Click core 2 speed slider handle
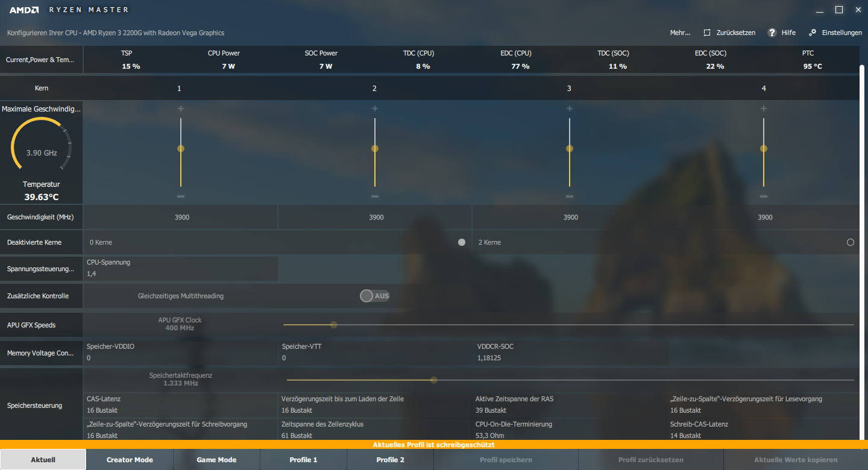Viewport: 868px width, 470px height. click(x=375, y=148)
